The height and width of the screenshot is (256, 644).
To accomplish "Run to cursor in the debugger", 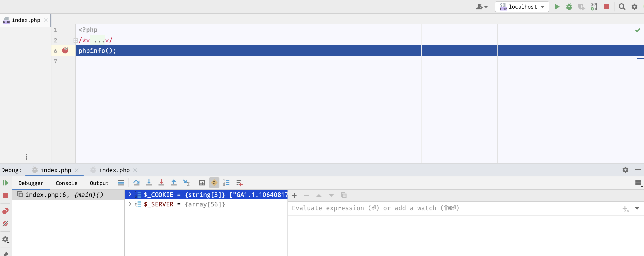I will tap(186, 183).
